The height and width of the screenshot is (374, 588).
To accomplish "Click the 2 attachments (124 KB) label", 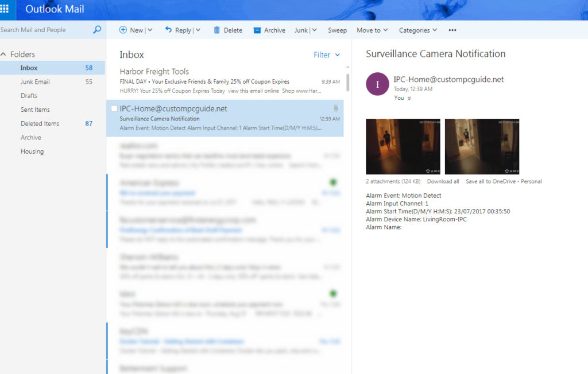I will tap(393, 181).
